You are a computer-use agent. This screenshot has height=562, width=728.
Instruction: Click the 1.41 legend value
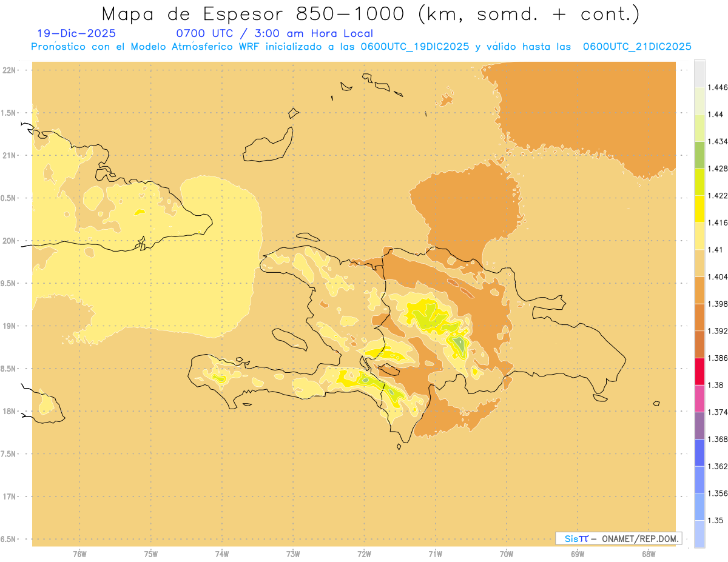[716, 249]
